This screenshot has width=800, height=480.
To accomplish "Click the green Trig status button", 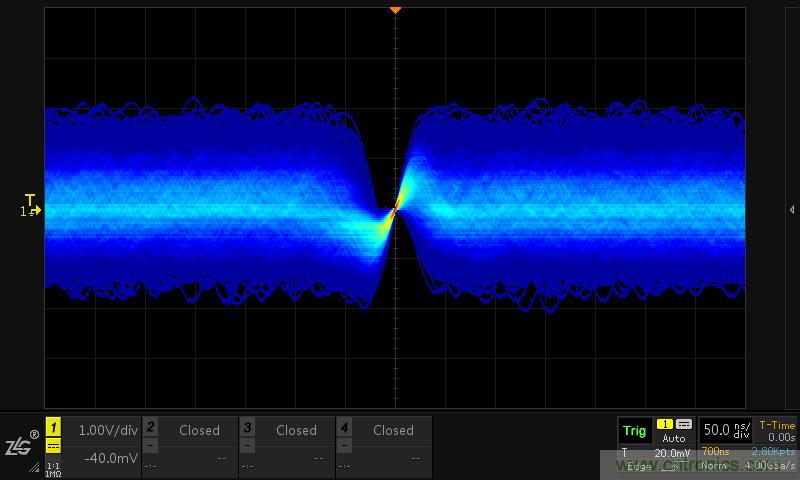I will tap(634, 431).
